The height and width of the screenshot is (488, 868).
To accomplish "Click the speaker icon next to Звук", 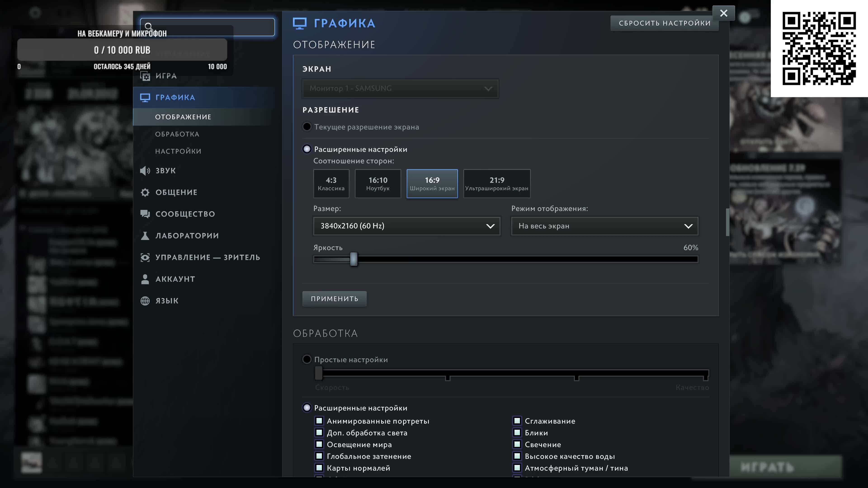I will tap(145, 171).
